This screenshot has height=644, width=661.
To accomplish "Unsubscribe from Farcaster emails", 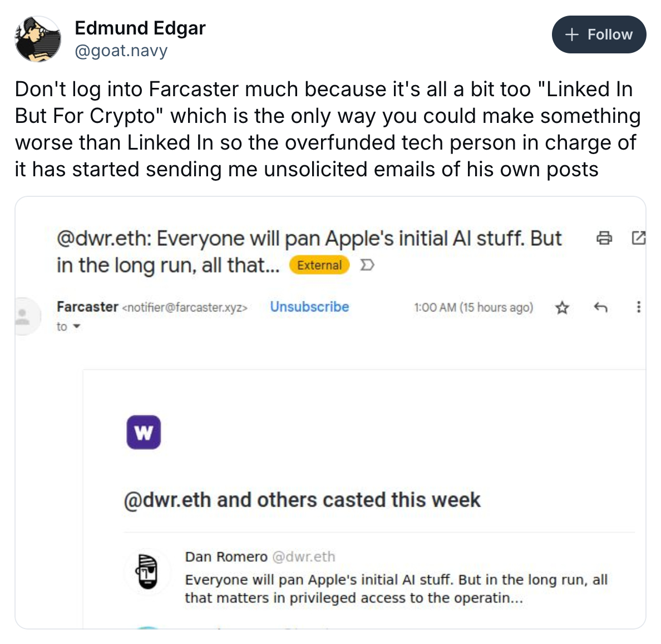I will (309, 307).
